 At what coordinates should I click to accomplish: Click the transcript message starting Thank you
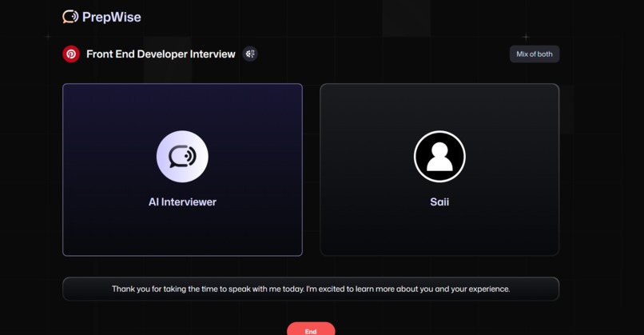(311, 289)
